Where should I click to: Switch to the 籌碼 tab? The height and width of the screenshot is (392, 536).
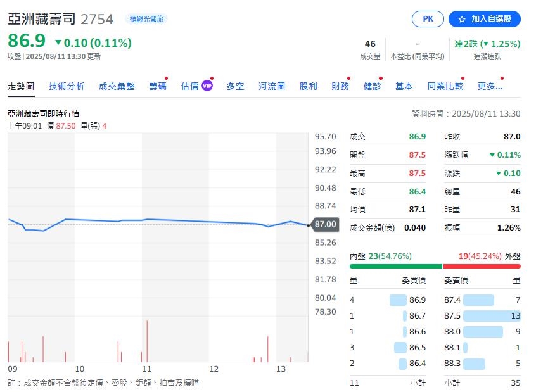tap(158, 85)
